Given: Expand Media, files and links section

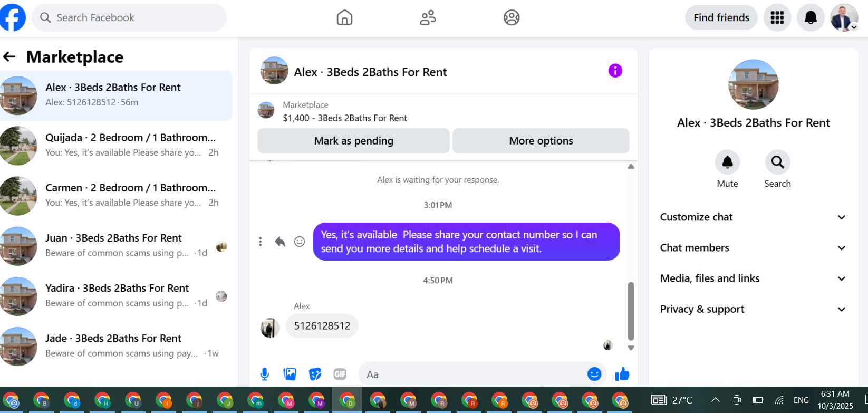Looking at the screenshot, I should click(x=753, y=278).
